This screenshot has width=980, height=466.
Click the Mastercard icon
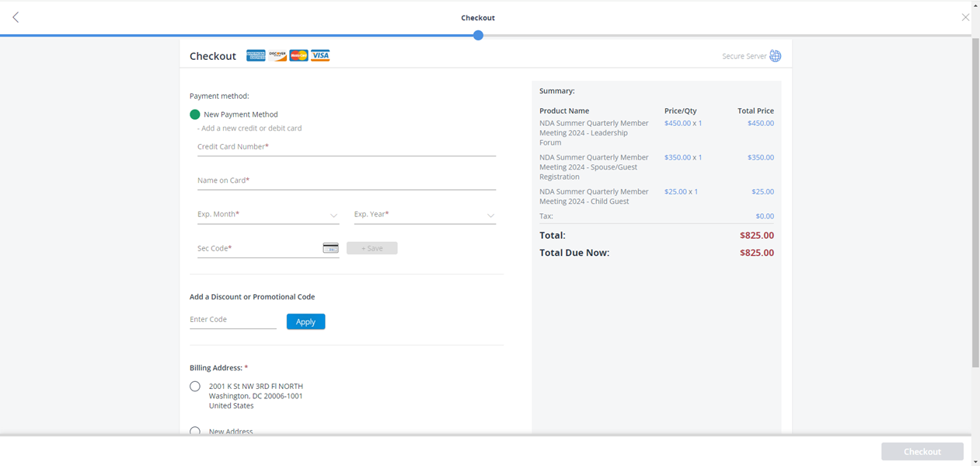pos(298,56)
